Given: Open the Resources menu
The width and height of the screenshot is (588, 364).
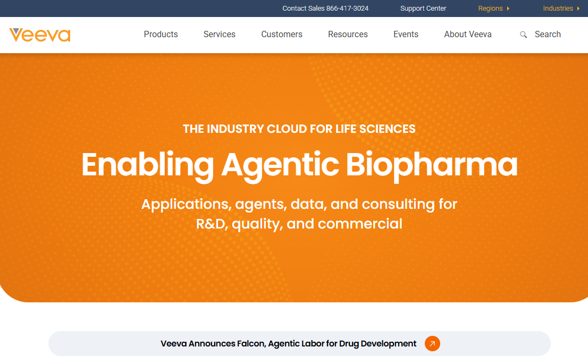Looking at the screenshot, I should tap(348, 35).
